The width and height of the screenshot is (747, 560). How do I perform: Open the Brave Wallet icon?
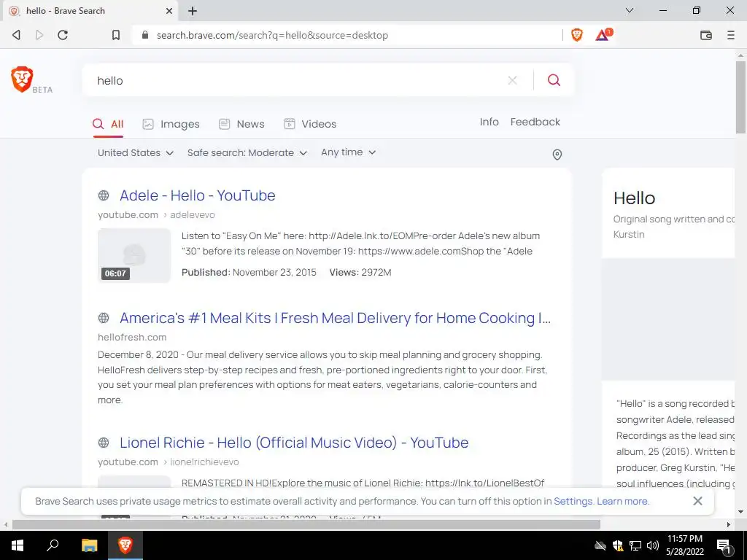(706, 35)
